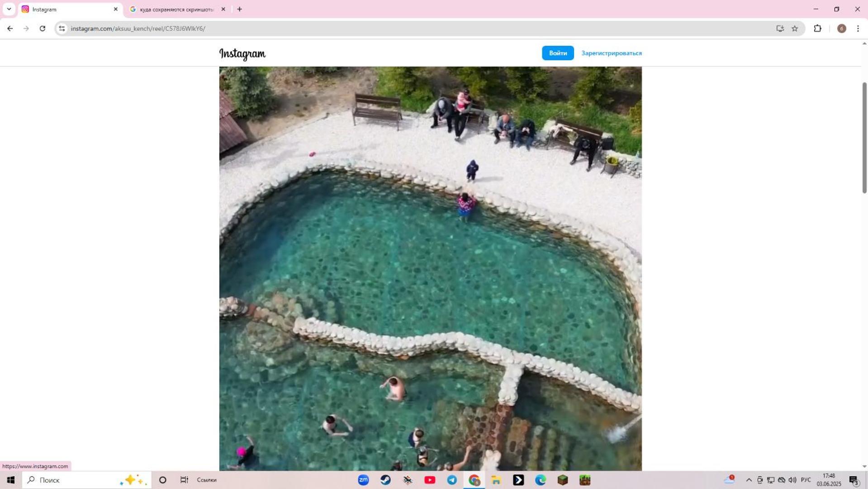
Task: Open the network icon in tray
Action: click(x=771, y=480)
